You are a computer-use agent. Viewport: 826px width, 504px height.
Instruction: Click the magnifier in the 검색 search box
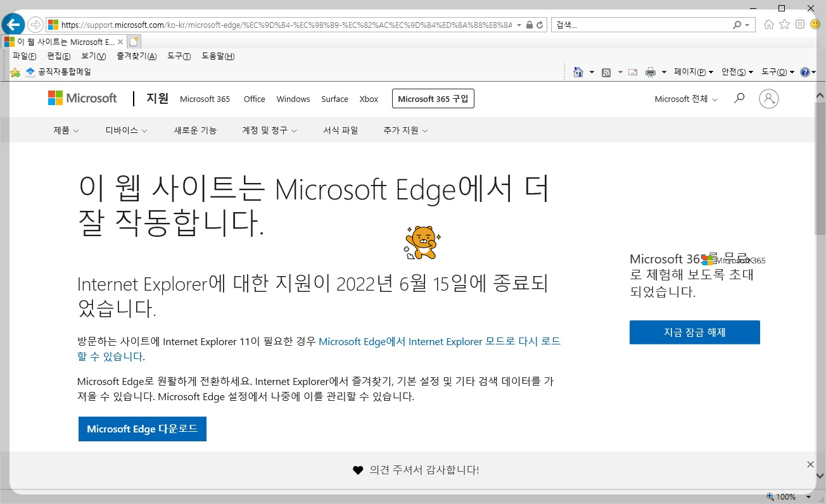[x=737, y=25]
